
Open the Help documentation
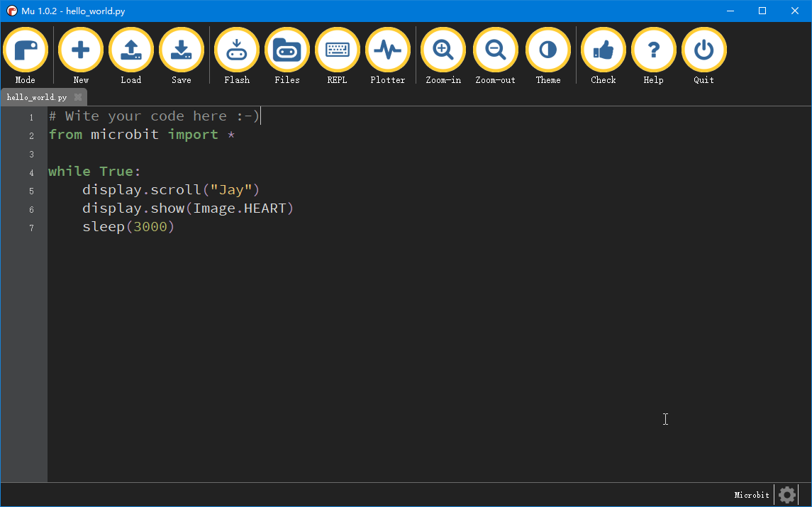(652, 50)
